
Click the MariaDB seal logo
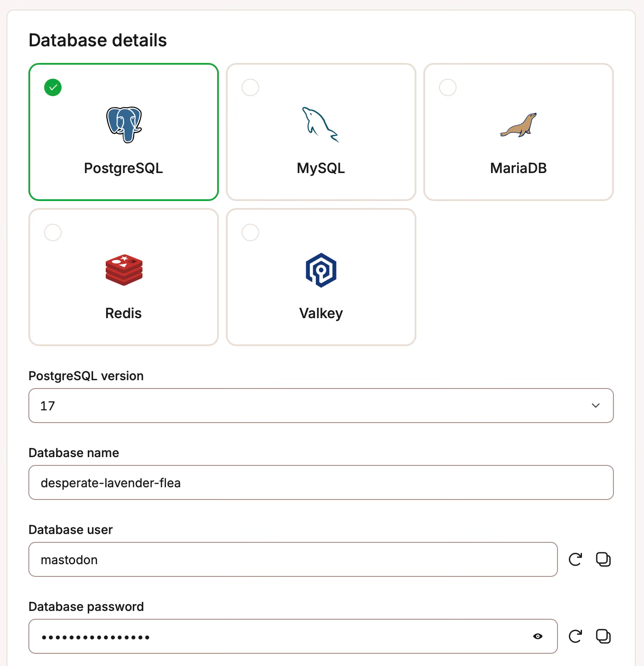coord(518,125)
